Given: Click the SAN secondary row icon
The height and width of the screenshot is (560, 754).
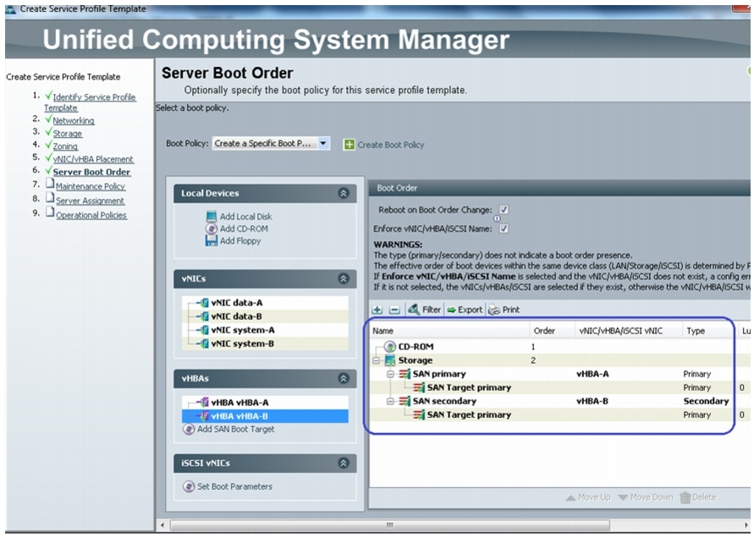Looking at the screenshot, I should [405, 401].
